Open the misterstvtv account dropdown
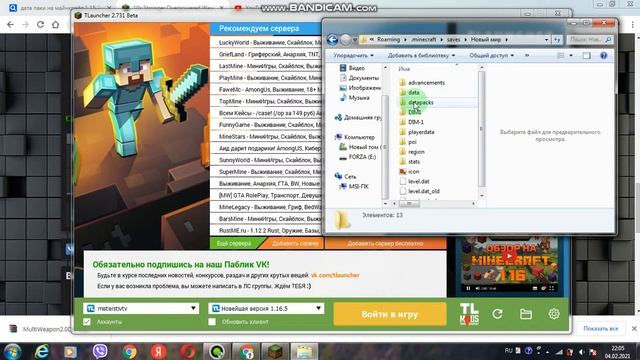Viewport: 640px width, 360px height. pos(141,308)
